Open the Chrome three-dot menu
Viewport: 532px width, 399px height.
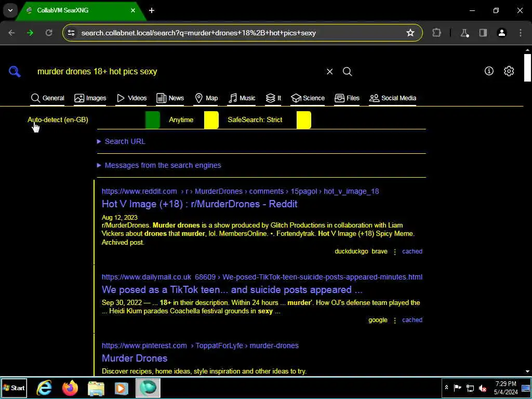(521, 33)
